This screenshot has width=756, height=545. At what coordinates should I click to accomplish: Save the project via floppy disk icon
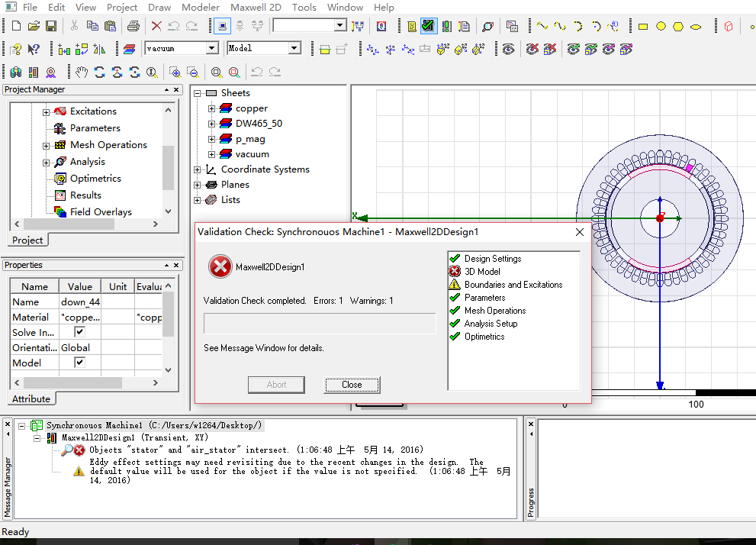(51, 25)
